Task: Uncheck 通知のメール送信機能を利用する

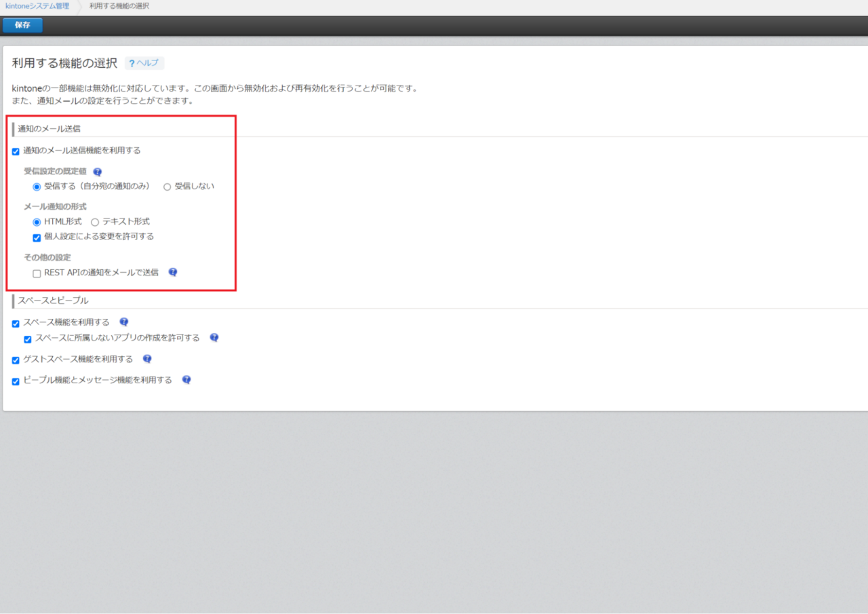Action: pyautogui.click(x=16, y=151)
